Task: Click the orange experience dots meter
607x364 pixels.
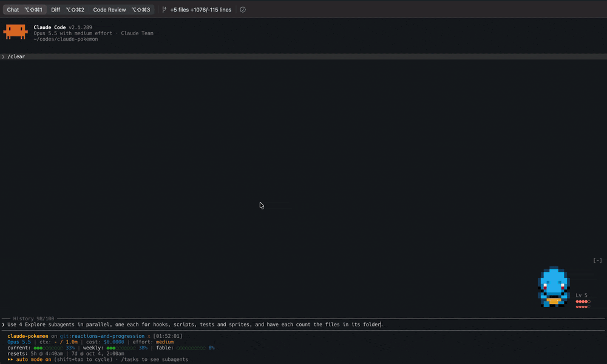Action: pos(583,302)
